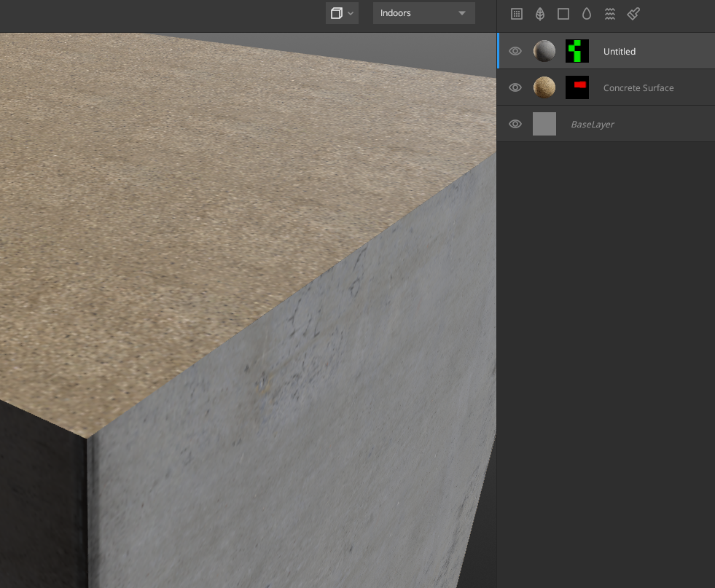Screen dimensions: 715x588
Task: Click the BaseLayer gray color swatch
Action: (x=544, y=124)
